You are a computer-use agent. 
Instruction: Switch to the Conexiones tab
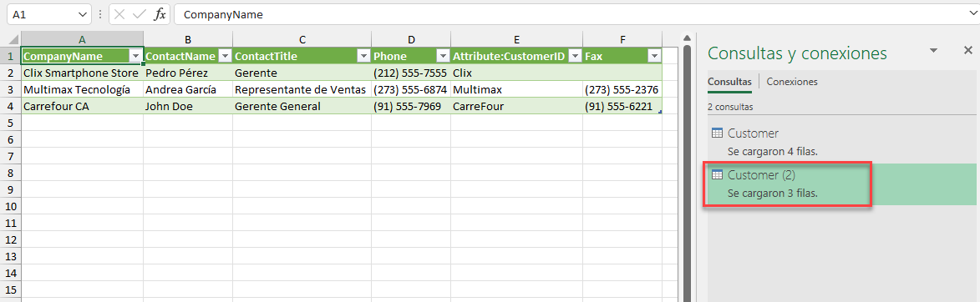792,81
